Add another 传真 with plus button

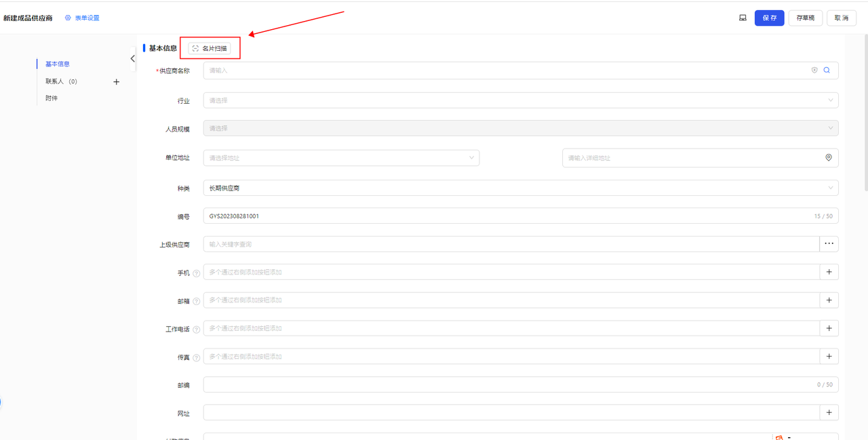click(x=829, y=356)
